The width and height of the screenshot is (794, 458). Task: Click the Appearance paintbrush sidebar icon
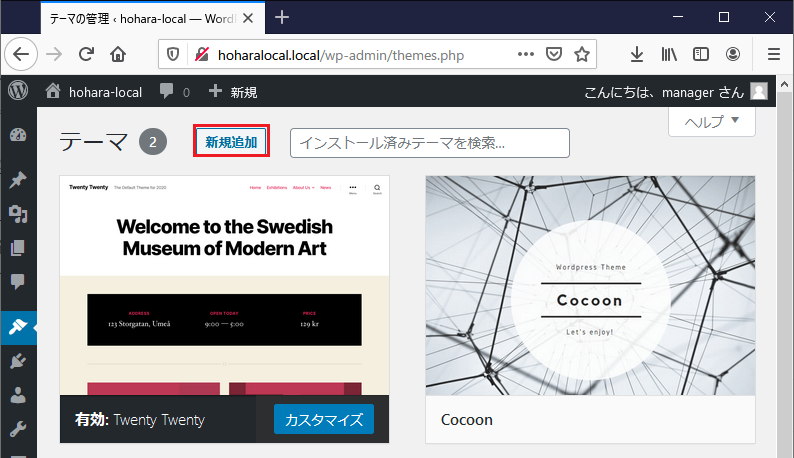[x=18, y=326]
